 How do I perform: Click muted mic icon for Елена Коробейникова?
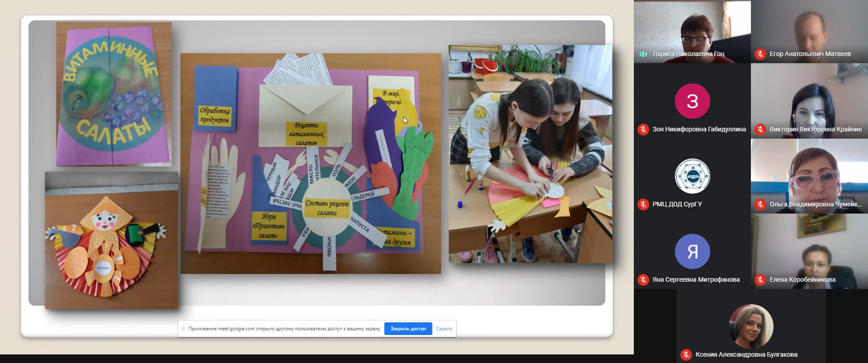pyautogui.click(x=760, y=280)
